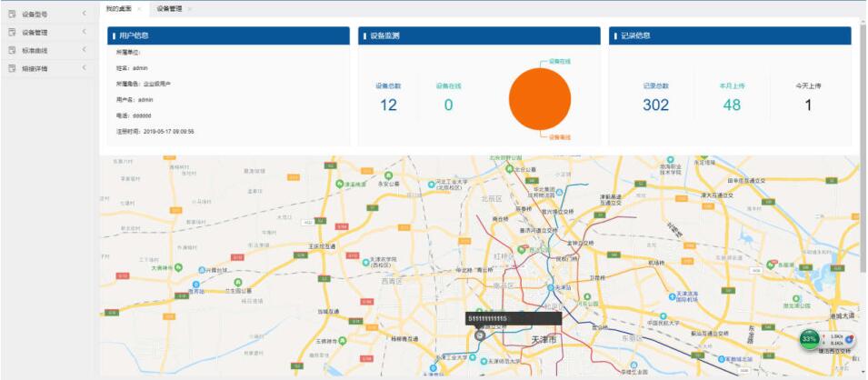Click the 设备在线 pie chart legend label
The width and height of the screenshot is (868, 380).
point(560,62)
